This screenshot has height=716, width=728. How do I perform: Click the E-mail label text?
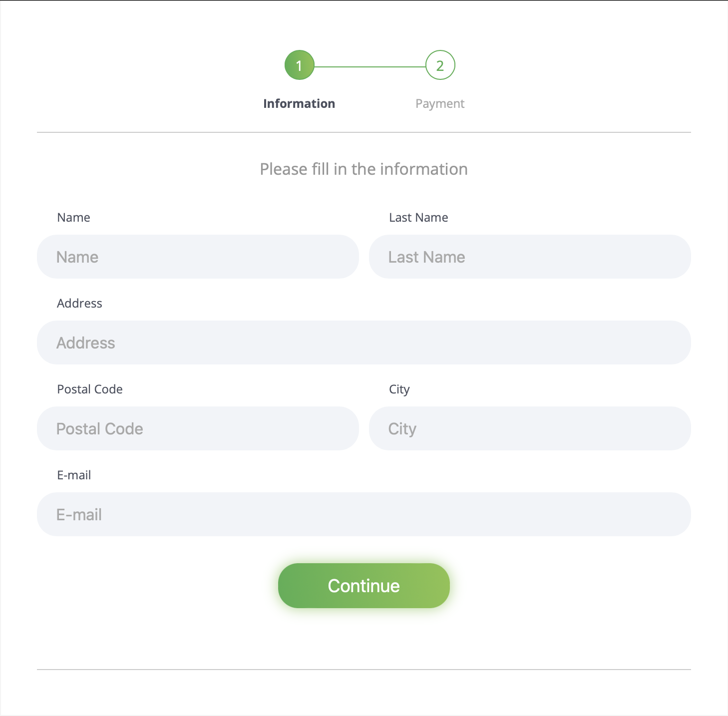coord(74,475)
